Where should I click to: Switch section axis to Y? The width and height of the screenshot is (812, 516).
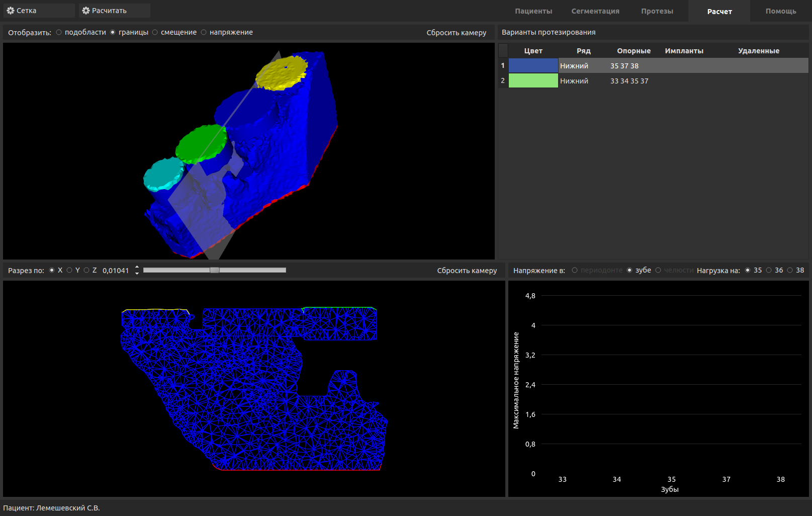(x=70, y=270)
